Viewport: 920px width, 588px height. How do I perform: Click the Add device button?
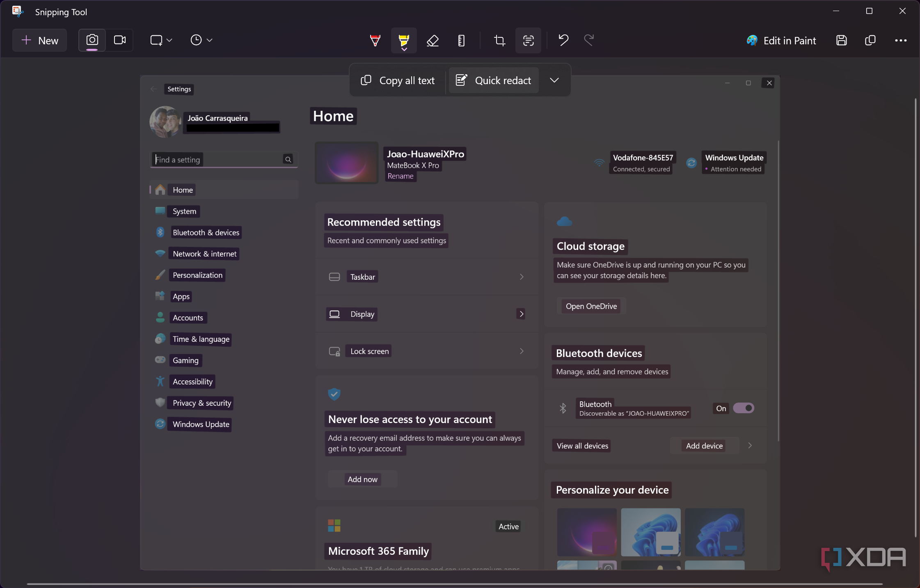[x=705, y=446]
